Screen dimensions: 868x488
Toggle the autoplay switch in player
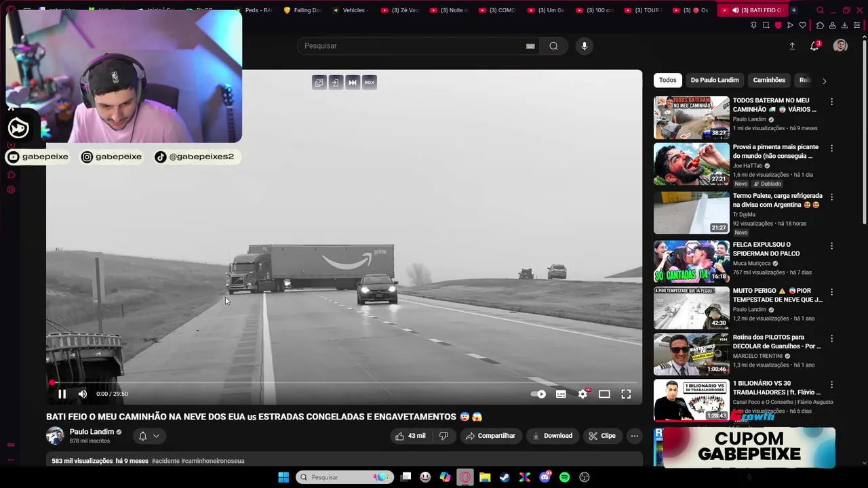[538, 394]
